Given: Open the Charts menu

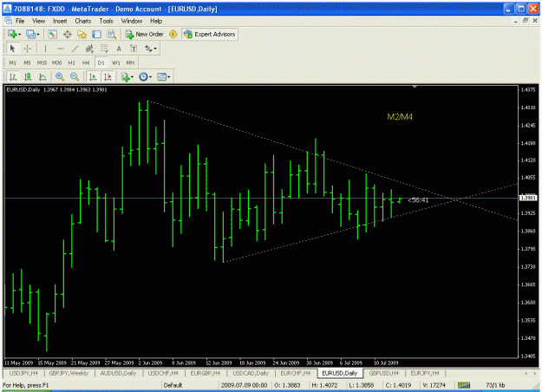Looking at the screenshot, I should 83,21.
